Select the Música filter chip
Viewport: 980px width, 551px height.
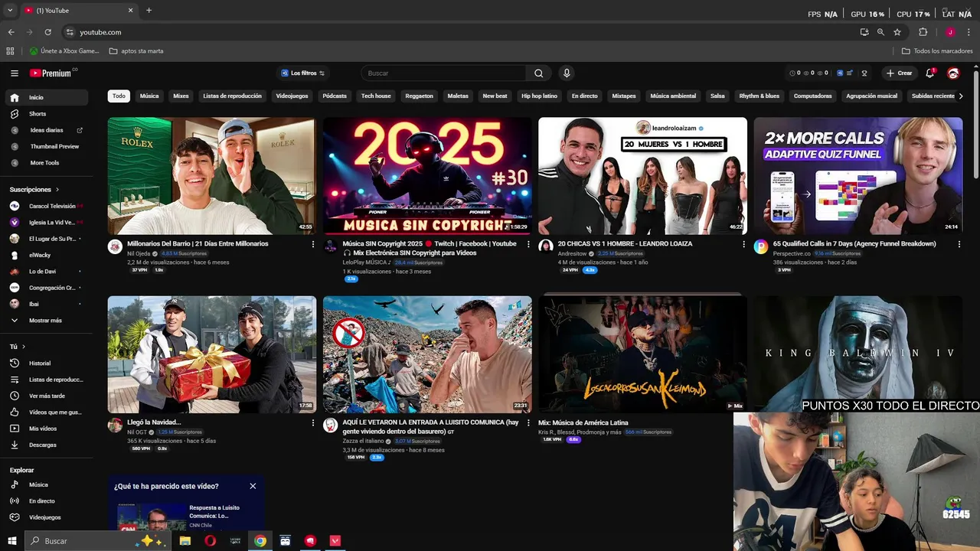coord(149,96)
